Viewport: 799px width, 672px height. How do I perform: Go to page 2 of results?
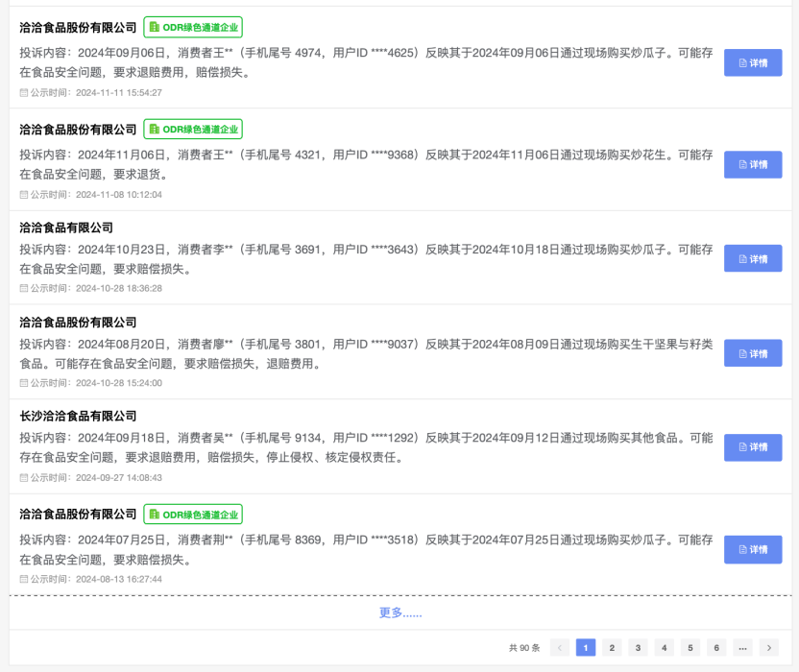(612, 648)
